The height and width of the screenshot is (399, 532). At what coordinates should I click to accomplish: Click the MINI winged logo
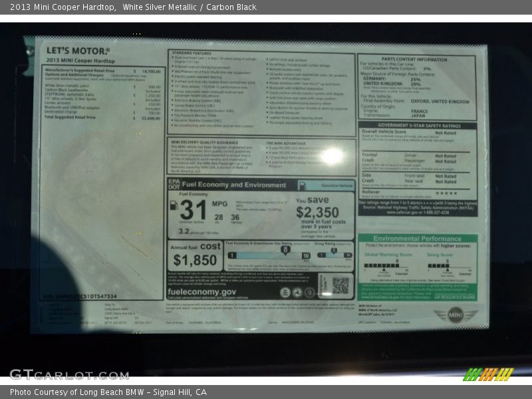(456, 315)
